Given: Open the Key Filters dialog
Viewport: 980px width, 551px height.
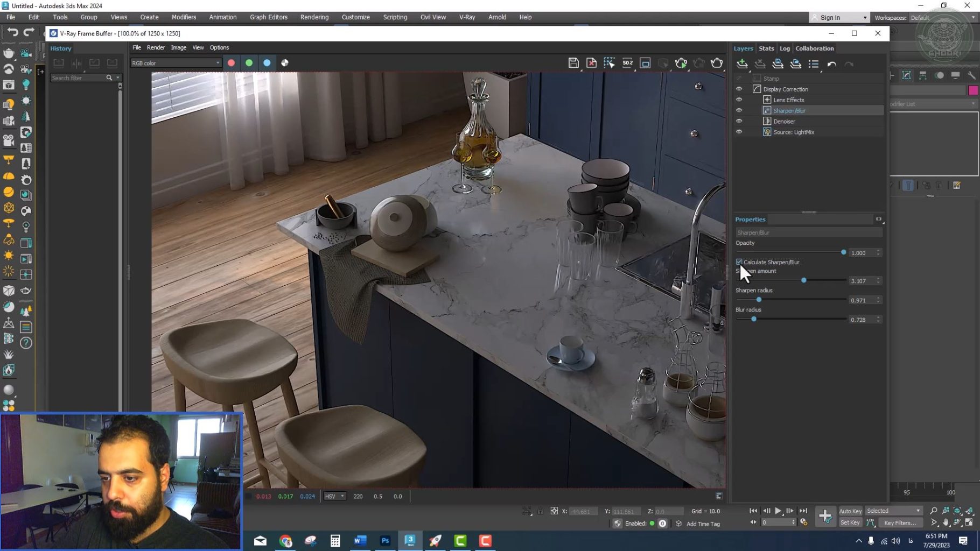Looking at the screenshot, I should click(x=900, y=522).
